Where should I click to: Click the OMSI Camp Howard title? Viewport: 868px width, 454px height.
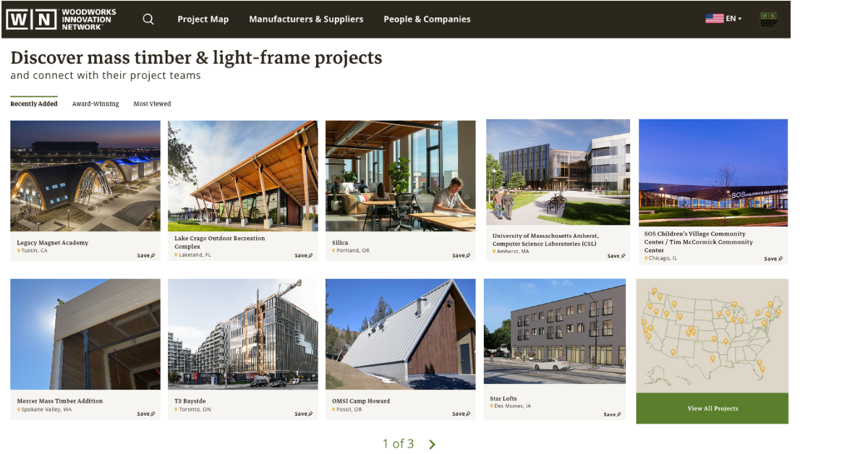click(361, 401)
